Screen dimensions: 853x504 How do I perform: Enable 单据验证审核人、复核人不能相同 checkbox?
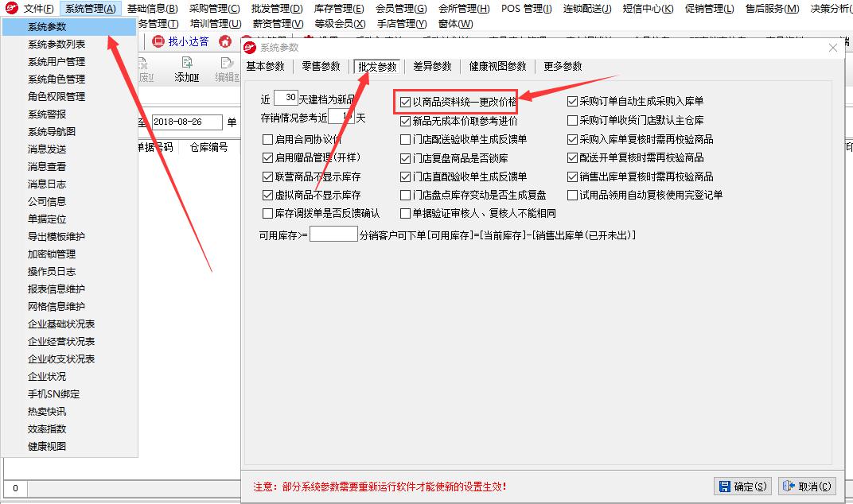coord(405,213)
